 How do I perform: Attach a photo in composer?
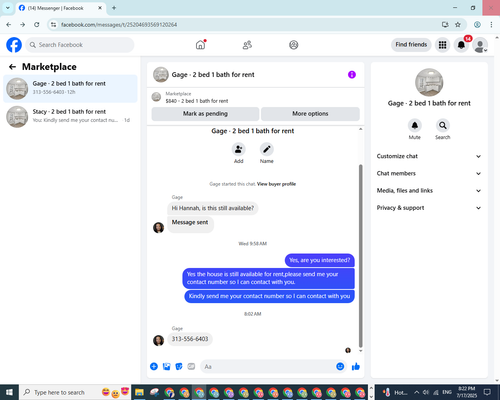coord(166,367)
